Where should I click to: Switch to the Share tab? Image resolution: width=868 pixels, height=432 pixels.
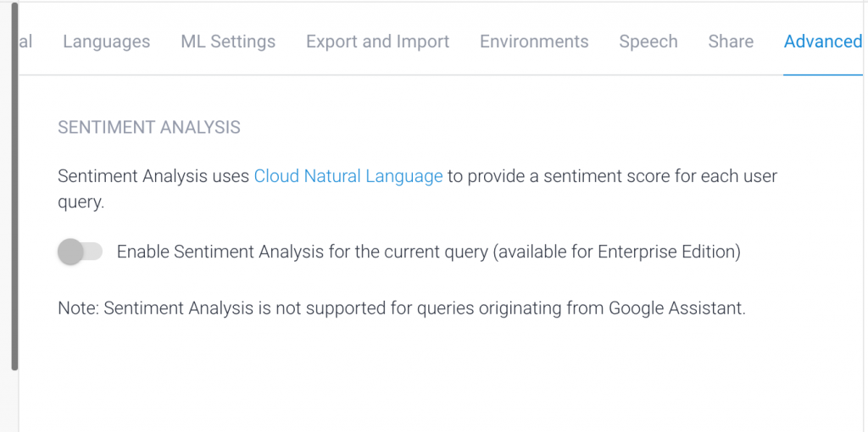click(731, 42)
